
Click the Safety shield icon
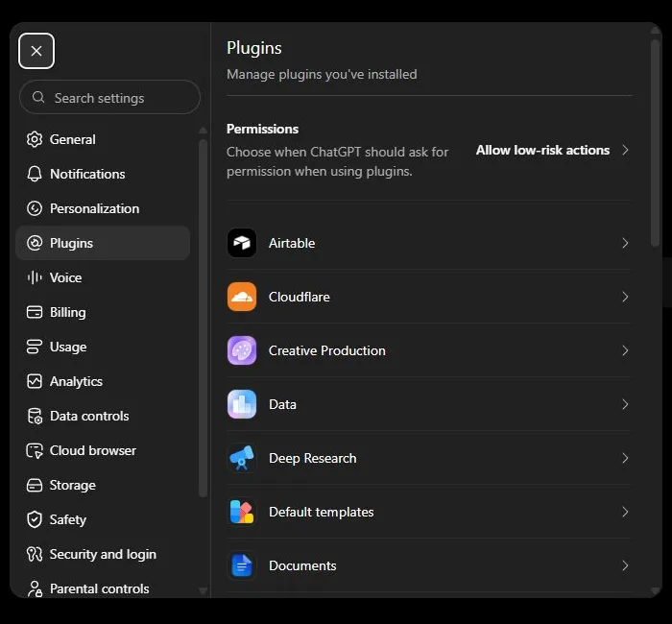coord(35,520)
